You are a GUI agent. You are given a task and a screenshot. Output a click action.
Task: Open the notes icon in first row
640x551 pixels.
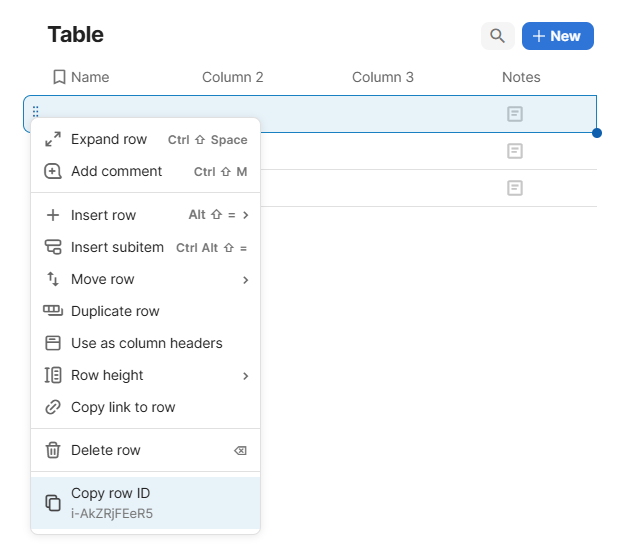[514, 114]
